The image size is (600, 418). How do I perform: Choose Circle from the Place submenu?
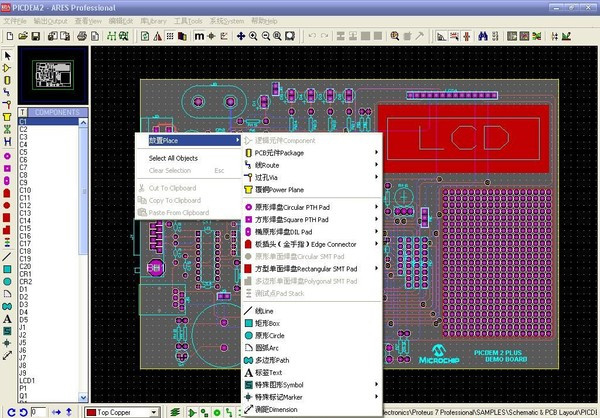[311, 335]
